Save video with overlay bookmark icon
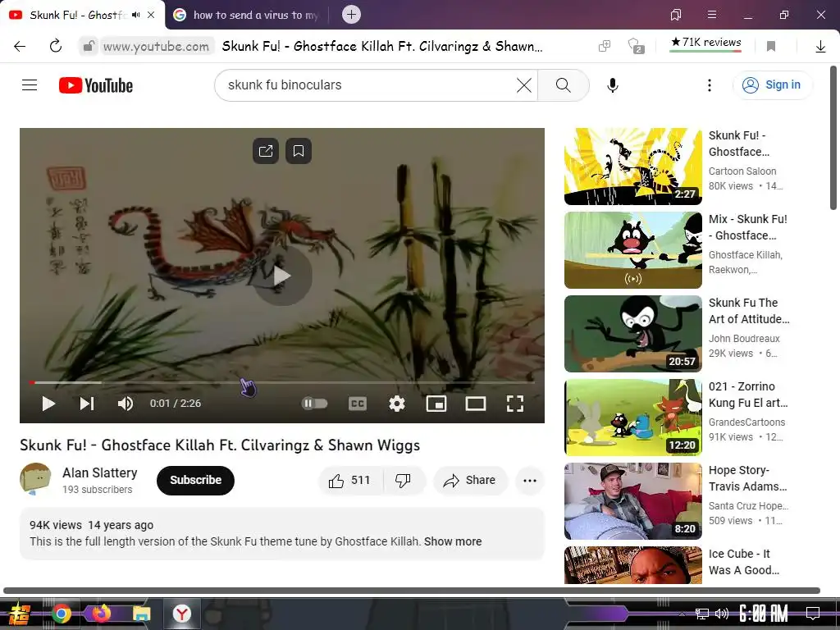This screenshot has height=630, width=840. coord(299,151)
